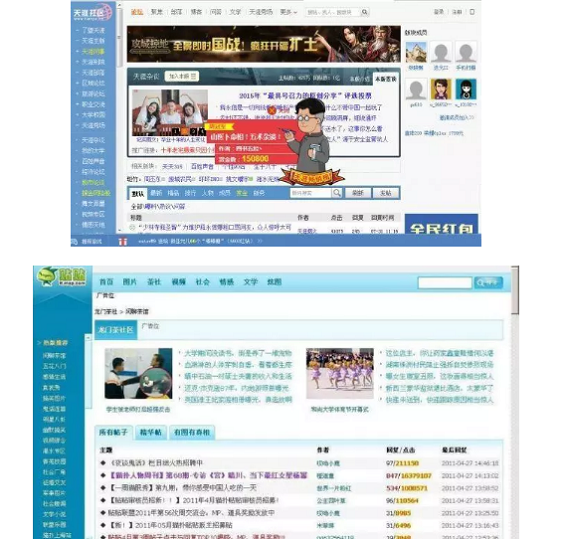Click the 登录 link in Tianya header
The width and height of the screenshot is (565, 539).
tap(439, 12)
